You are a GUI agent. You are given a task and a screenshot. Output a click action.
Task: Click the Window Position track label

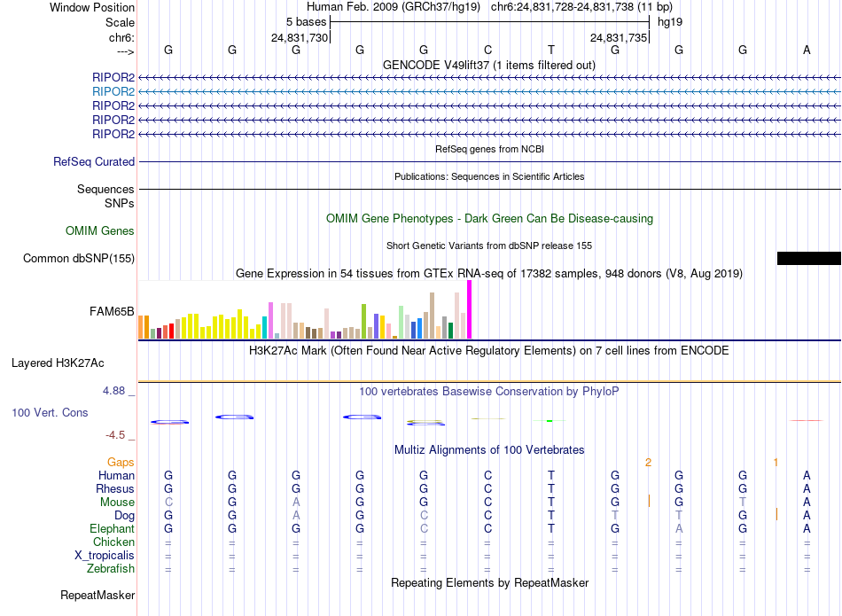pyautogui.click(x=92, y=7)
